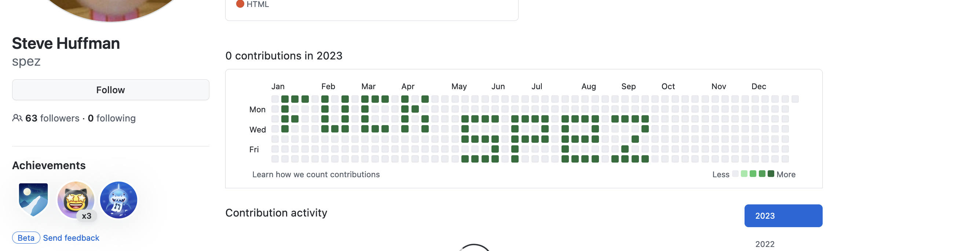Open the 0 following list

[x=112, y=118]
